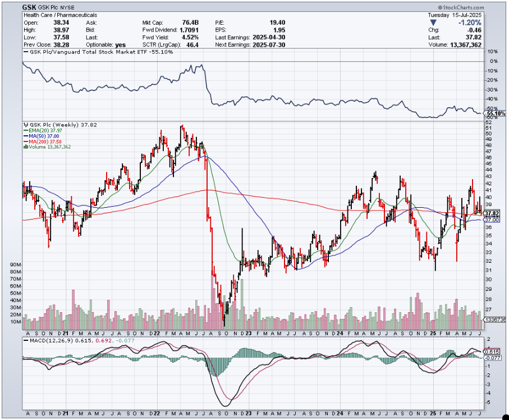
Task: Click the Mkt Cap value 76.4B
Action: click(x=190, y=22)
